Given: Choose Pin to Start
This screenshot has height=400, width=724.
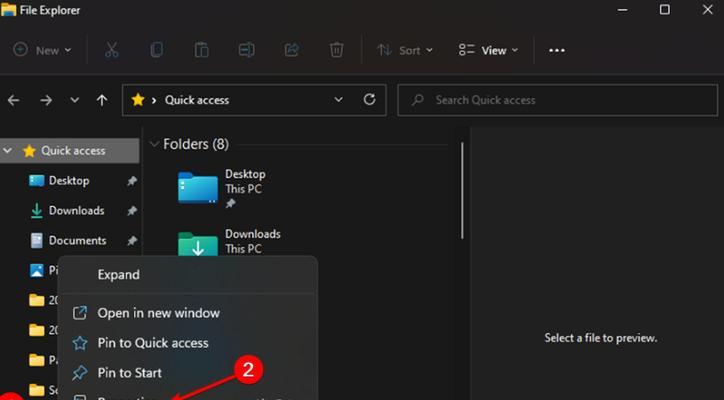Looking at the screenshot, I should pos(130,373).
